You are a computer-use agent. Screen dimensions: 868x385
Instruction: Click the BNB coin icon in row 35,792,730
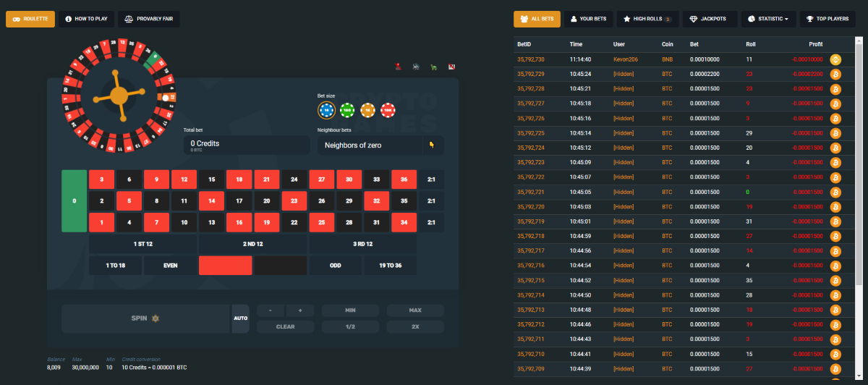(835, 59)
